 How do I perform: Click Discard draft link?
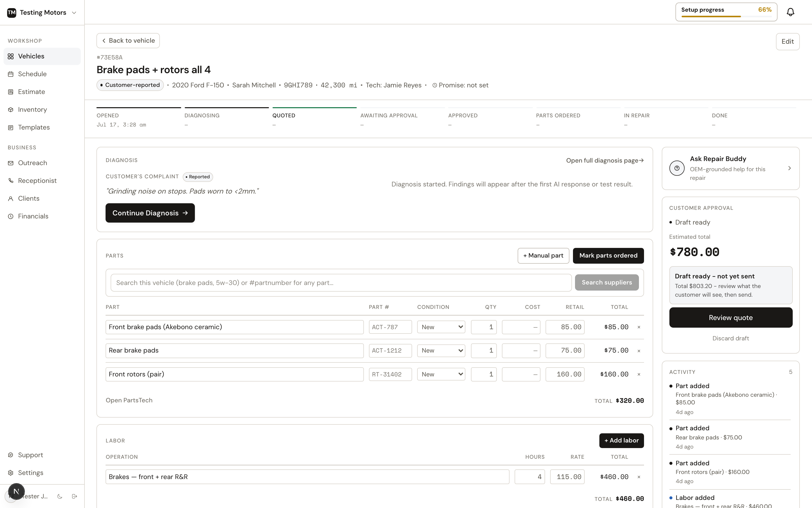click(731, 338)
